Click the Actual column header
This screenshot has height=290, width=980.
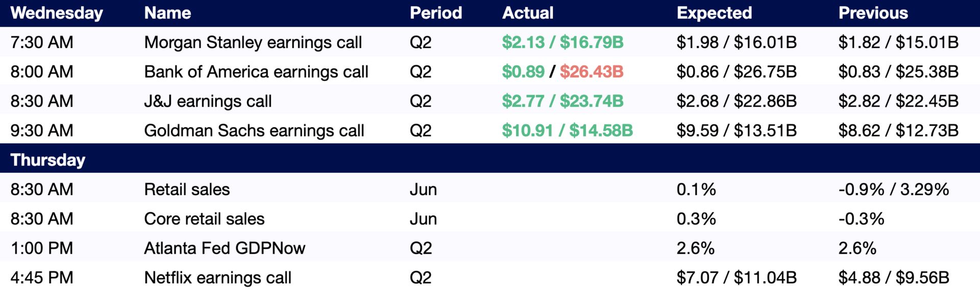coord(527,13)
